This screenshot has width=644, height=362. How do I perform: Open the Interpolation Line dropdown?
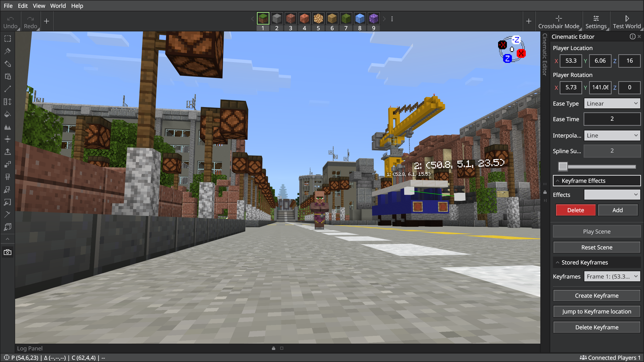612,135
